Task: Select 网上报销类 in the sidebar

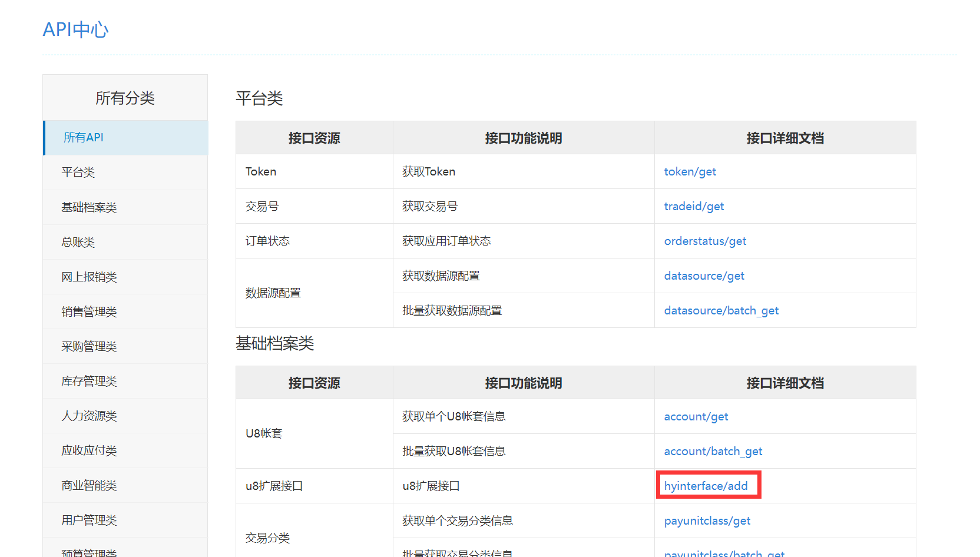Action: [89, 277]
